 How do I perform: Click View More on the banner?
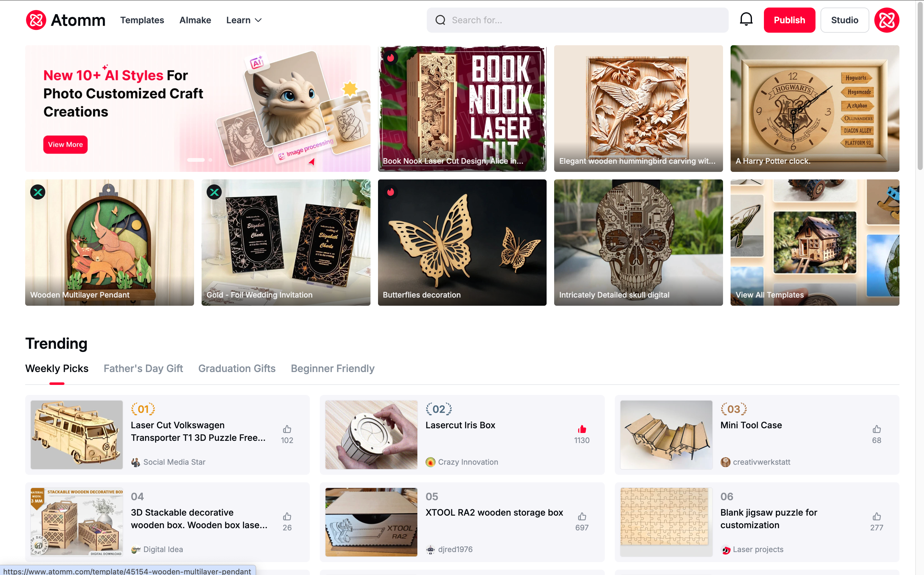pyautogui.click(x=65, y=145)
